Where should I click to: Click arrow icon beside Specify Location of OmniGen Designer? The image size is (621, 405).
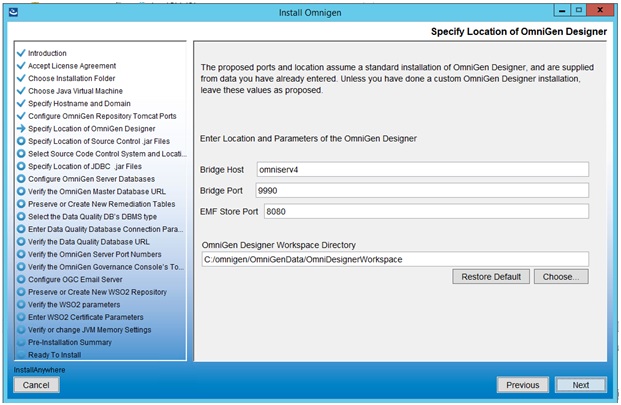click(21, 129)
